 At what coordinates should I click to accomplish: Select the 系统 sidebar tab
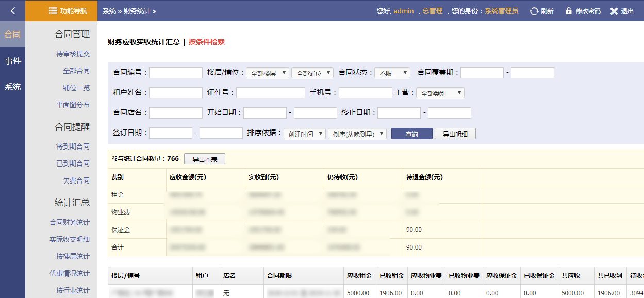pos(12,87)
